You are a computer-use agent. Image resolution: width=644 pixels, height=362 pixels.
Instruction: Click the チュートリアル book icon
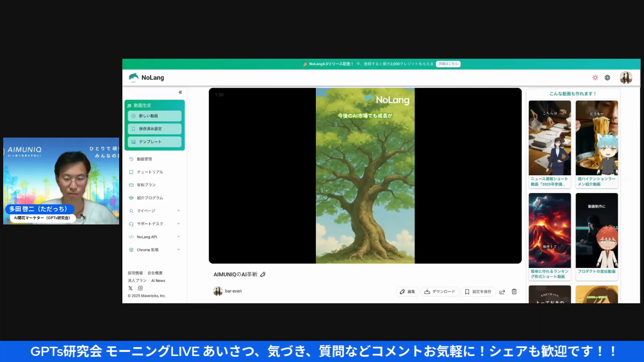click(131, 172)
